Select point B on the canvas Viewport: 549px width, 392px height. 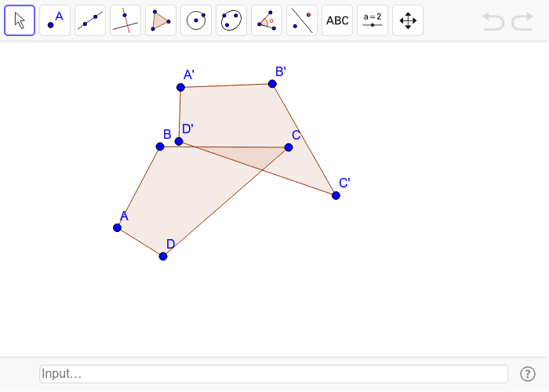(160, 147)
